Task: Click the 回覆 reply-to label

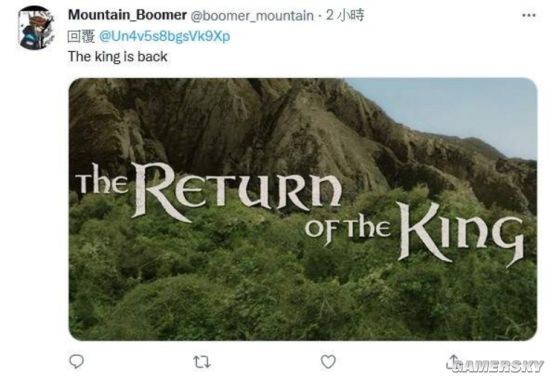Action: pyautogui.click(x=81, y=36)
